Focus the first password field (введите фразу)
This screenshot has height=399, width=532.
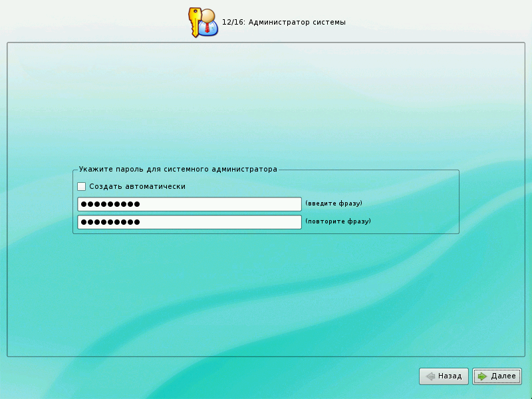click(x=190, y=204)
